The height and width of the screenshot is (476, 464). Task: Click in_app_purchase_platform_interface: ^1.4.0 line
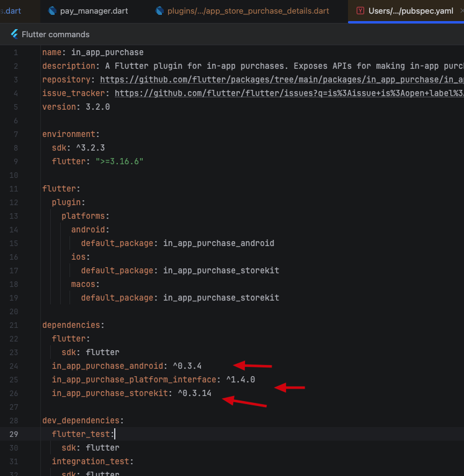(x=153, y=379)
